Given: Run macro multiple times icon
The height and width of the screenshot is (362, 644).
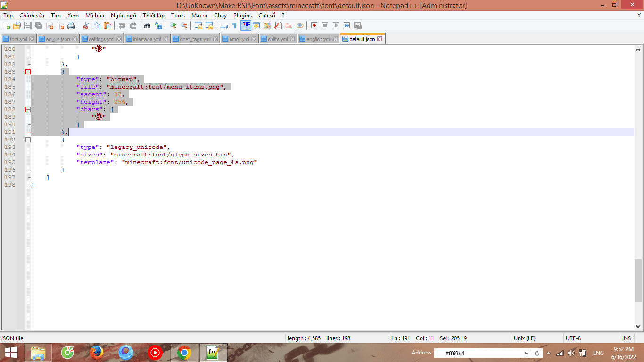Looking at the screenshot, I should [x=347, y=25].
